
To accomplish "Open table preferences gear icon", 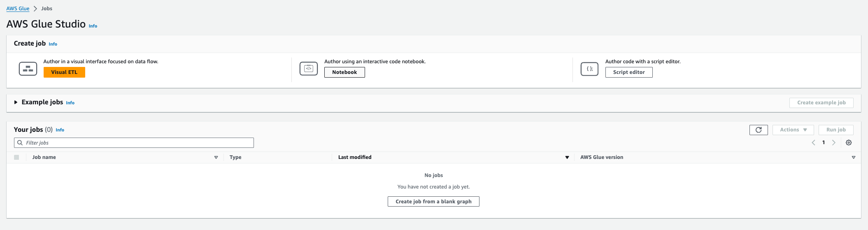I will click(849, 143).
